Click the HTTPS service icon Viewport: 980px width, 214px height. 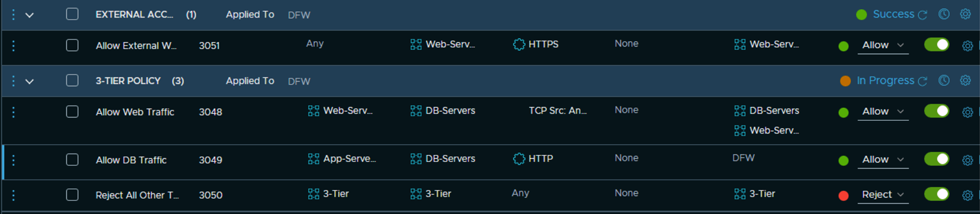[519, 45]
